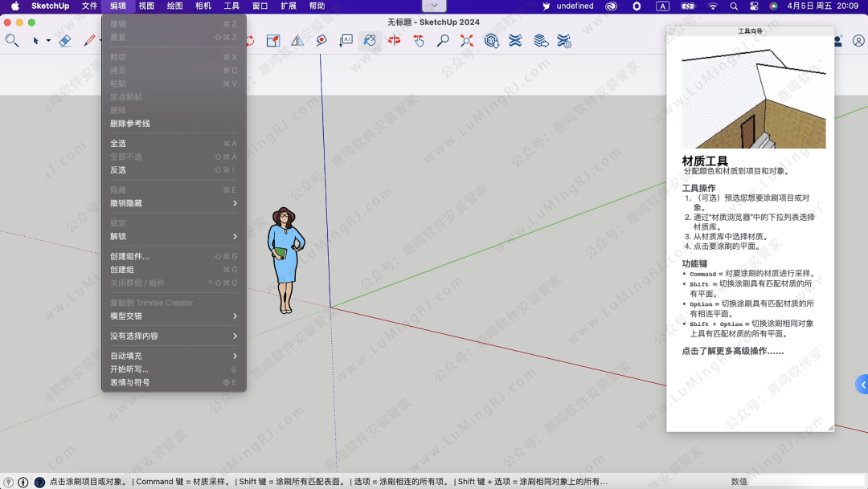
Task: Click the Search tool icon
Action: coord(12,40)
